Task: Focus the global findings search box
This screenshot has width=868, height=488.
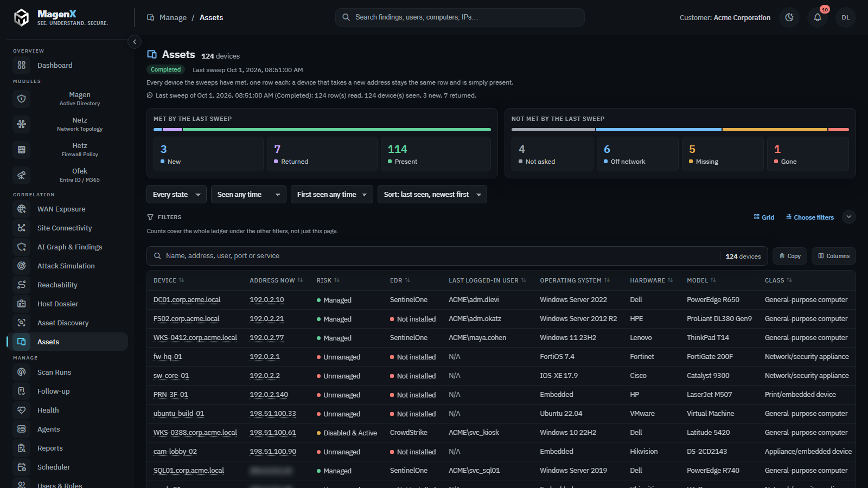Action: 460,17
